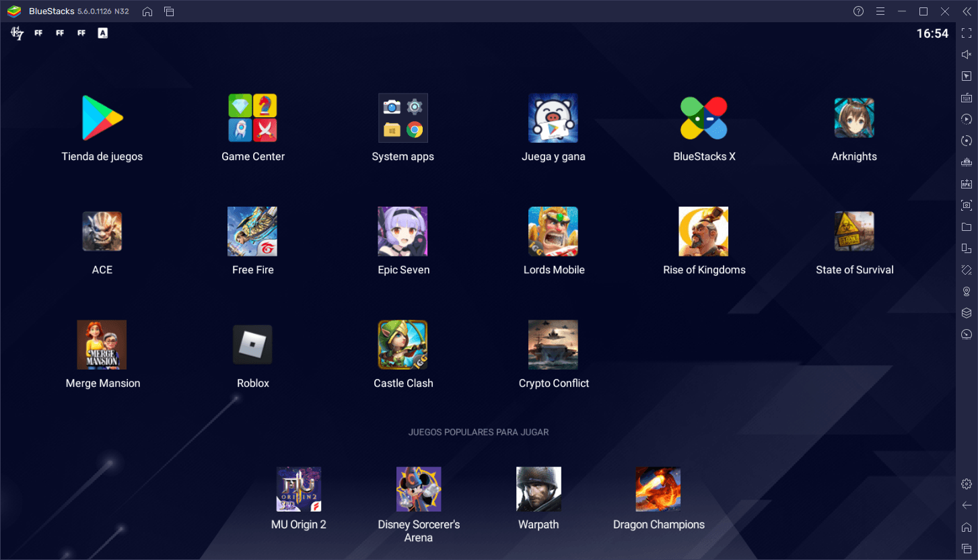Open Warpath suggested game
Image resolution: width=978 pixels, height=560 pixels.
[538, 489]
